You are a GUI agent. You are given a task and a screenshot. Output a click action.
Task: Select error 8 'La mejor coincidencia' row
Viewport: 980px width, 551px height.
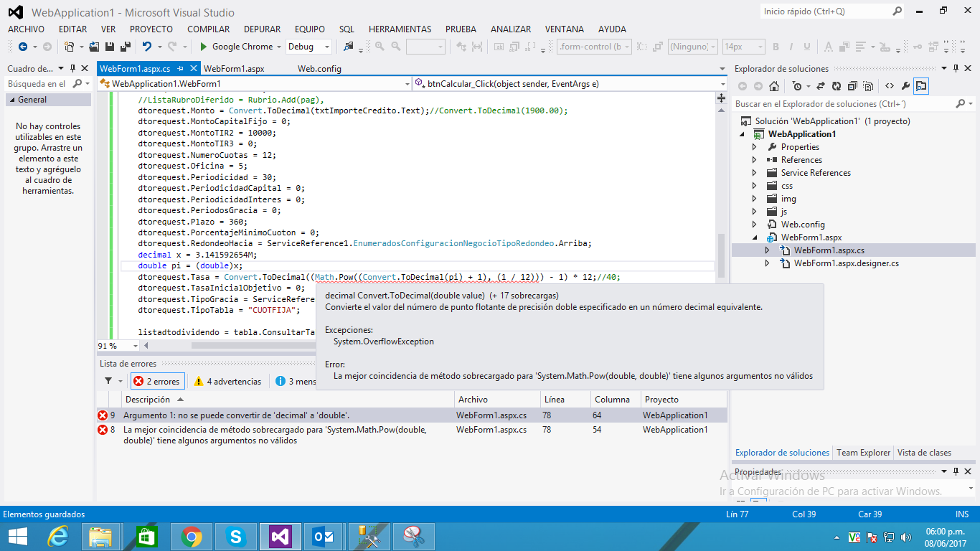point(412,435)
